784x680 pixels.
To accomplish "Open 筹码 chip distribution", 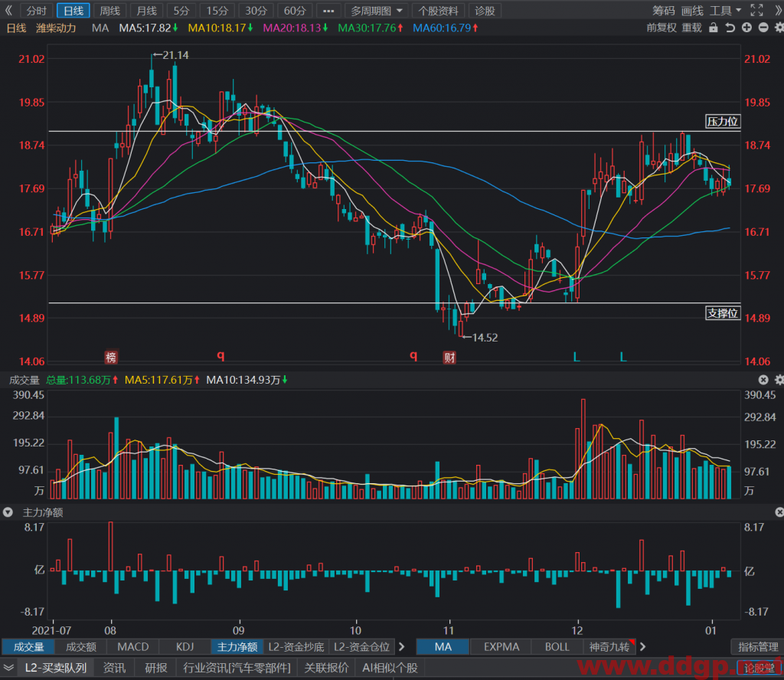I will (664, 11).
